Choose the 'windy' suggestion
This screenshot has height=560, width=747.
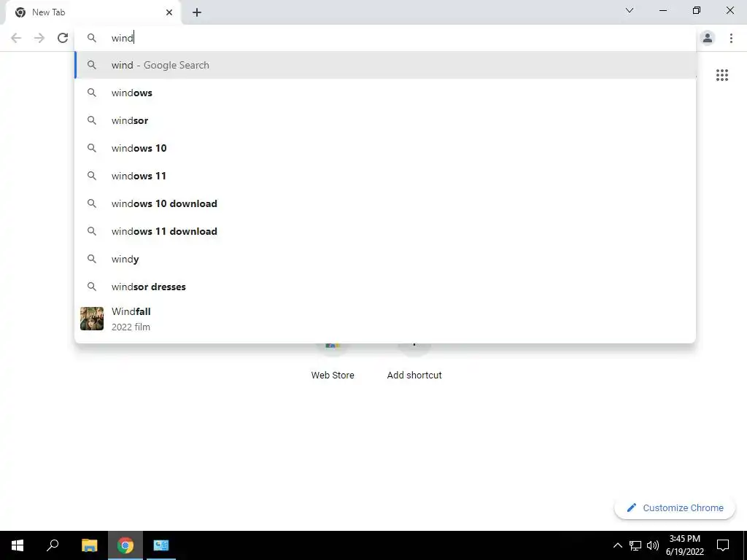click(x=385, y=259)
